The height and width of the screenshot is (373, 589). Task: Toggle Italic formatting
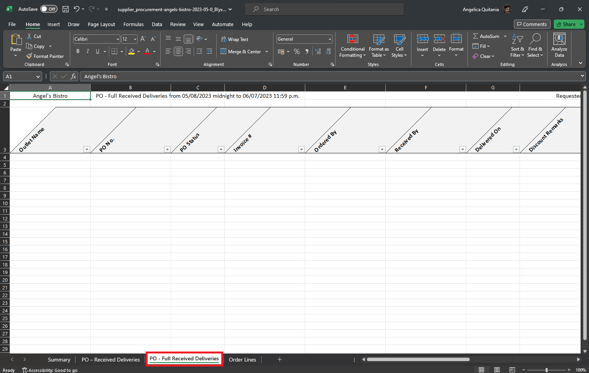click(88, 51)
